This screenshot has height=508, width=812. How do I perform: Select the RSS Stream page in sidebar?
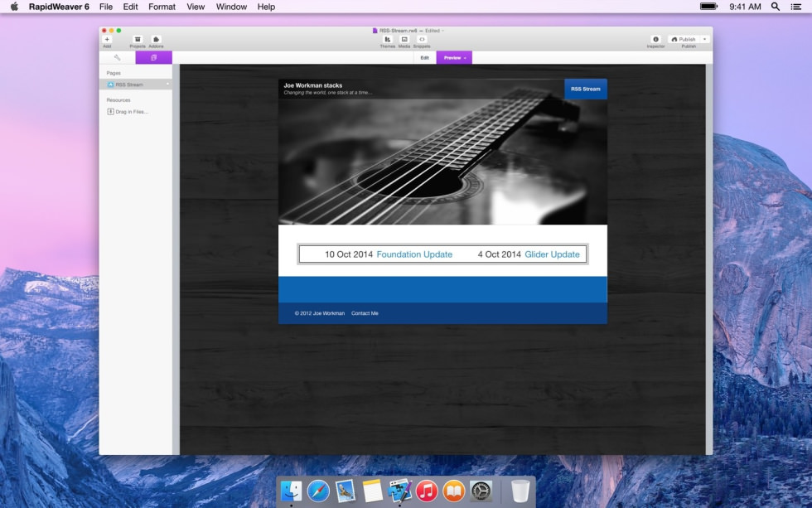click(136, 85)
